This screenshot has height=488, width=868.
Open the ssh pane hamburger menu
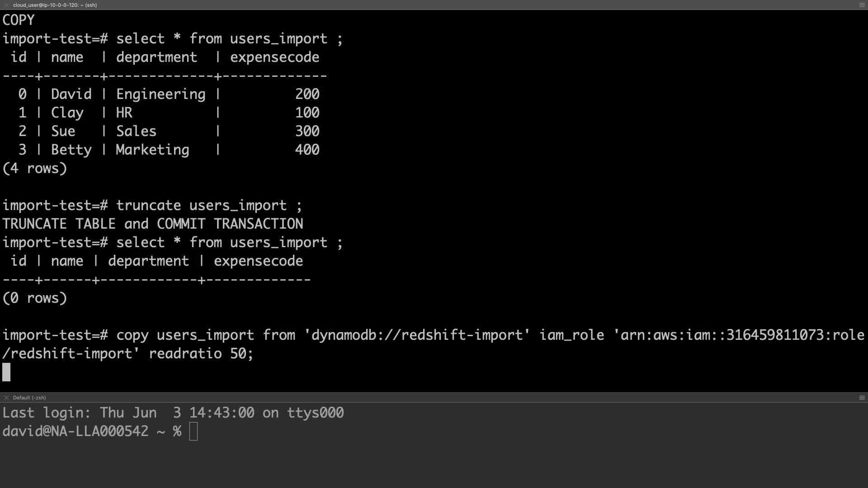[862, 5]
